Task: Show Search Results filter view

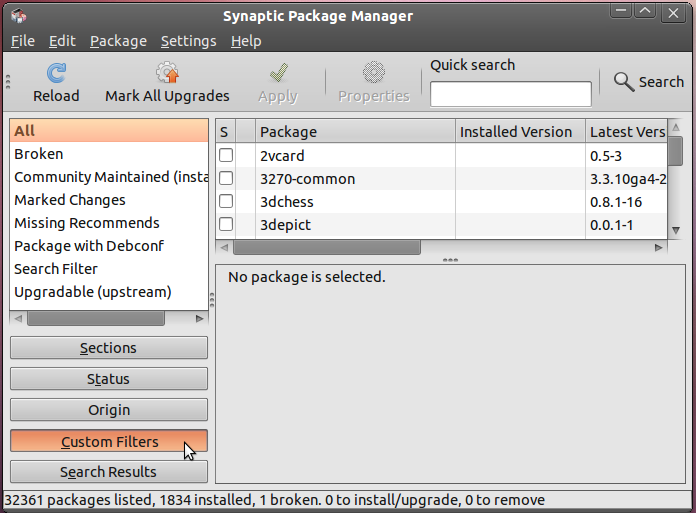Action: (109, 472)
